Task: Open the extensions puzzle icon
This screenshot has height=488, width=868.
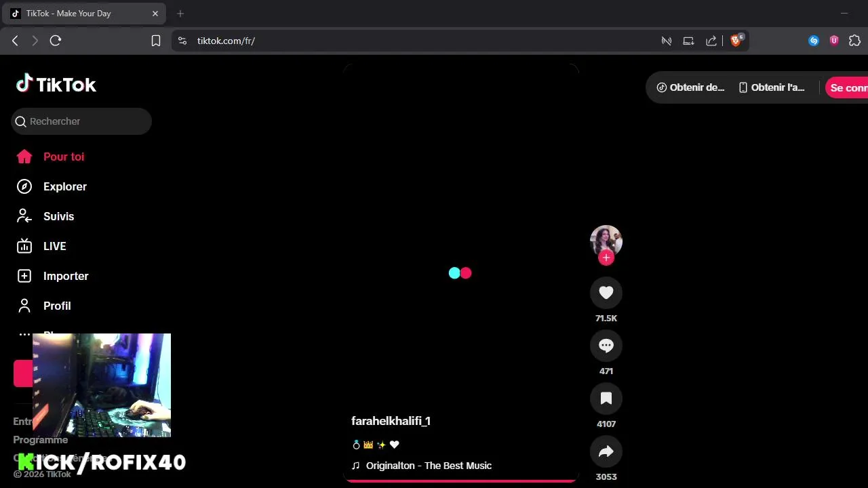Action: click(x=854, y=41)
